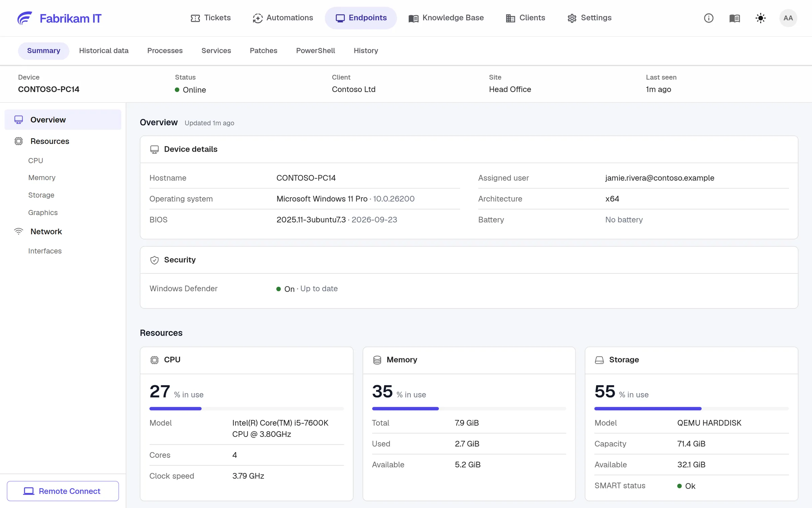Click the CONTOSO-PC14 device name in header
This screenshot has width=812, height=508.
49,89
